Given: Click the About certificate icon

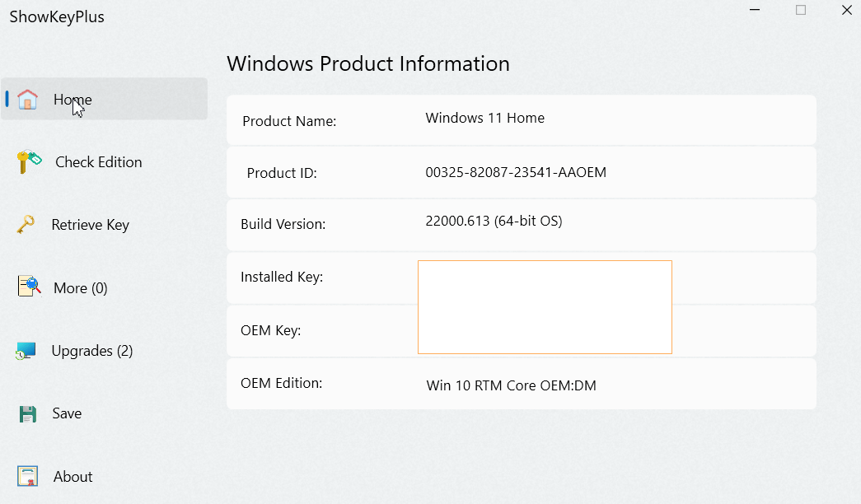Looking at the screenshot, I should coord(27,476).
